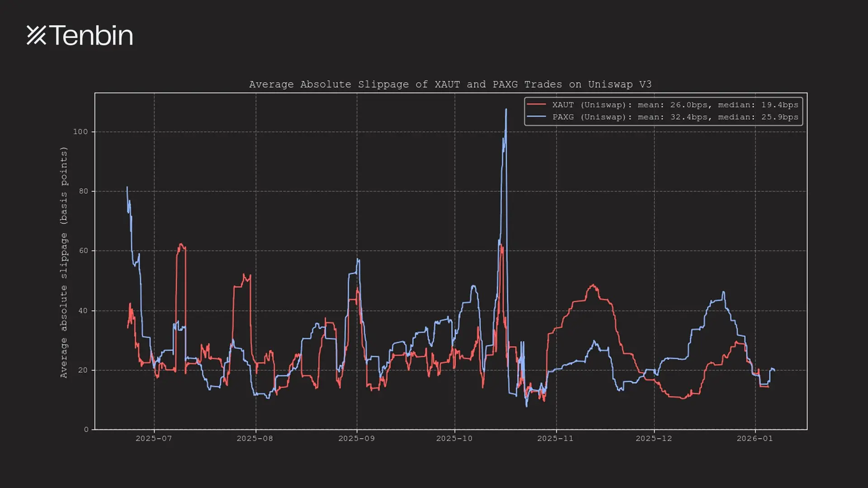Screen dimensions: 868x488
Task: Click the Tenbin logo icon
Action: click(36, 35)
